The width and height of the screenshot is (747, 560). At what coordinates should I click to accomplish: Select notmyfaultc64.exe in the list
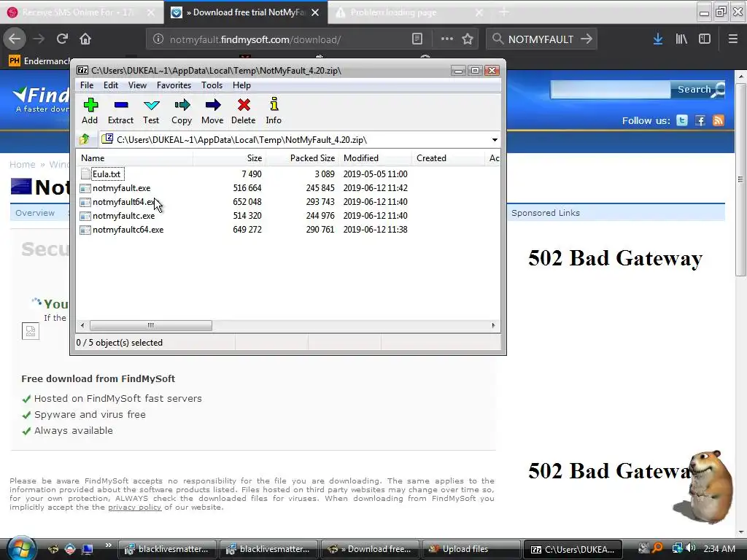[128, 229]
